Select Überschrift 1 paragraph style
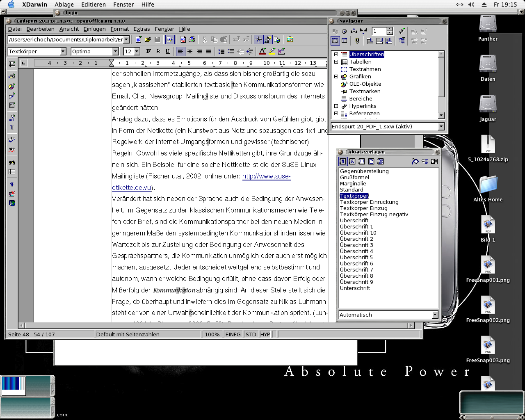Viewport: 525px width, 420px height. coord(356,227)
